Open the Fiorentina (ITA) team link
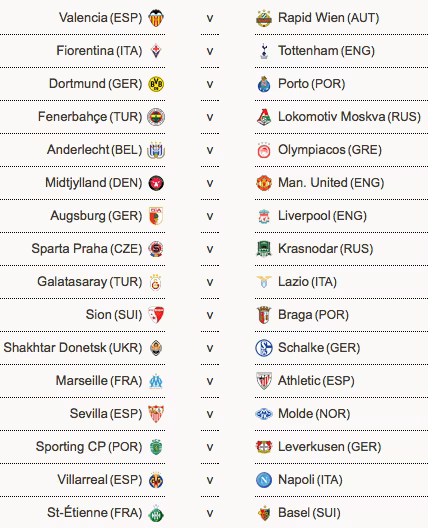Viewport: 428px width, 528px height. coord(99,51)
